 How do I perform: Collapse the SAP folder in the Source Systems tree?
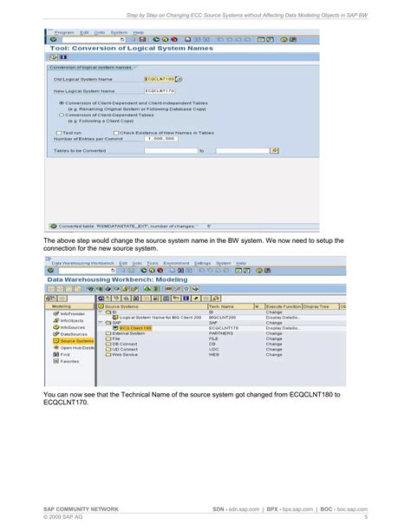tap(101, 323)
